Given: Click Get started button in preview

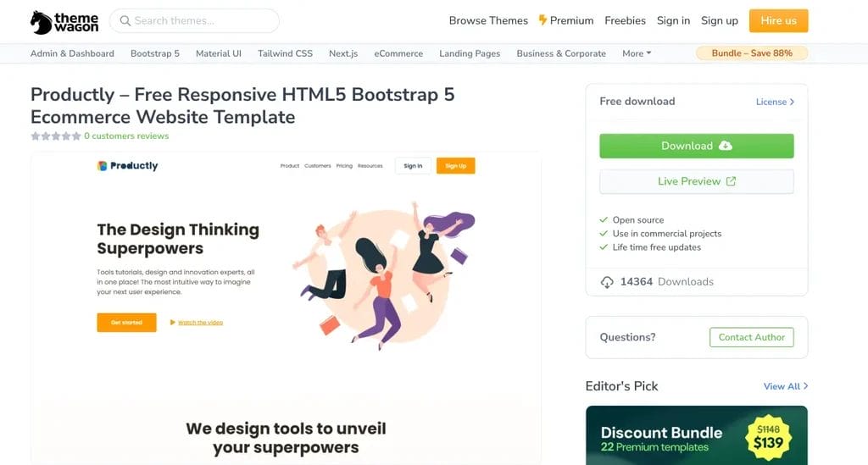Looking at the screenshot, I should click(x=127, y=323).
